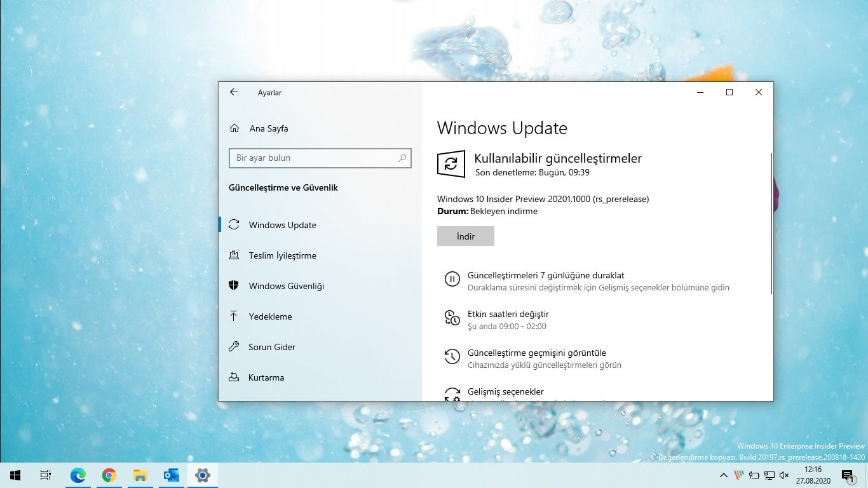Select Windows Update in the sidebar
Screen dimensions: 868x488
pyautogui.click(x=320, y=225)
